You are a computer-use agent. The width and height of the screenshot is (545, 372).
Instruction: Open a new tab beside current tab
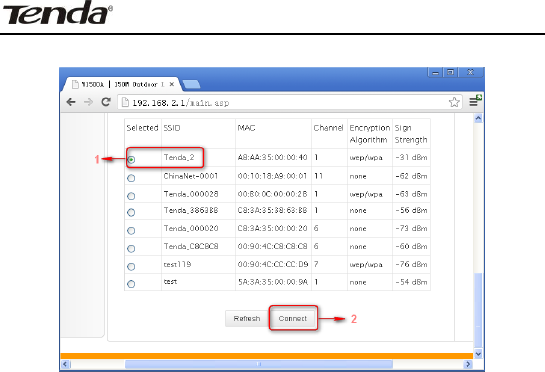(191, 84)
